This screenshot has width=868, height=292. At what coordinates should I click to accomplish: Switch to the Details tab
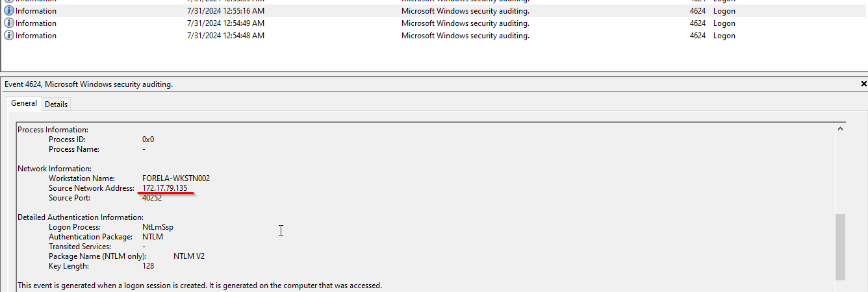pos(56,104)
